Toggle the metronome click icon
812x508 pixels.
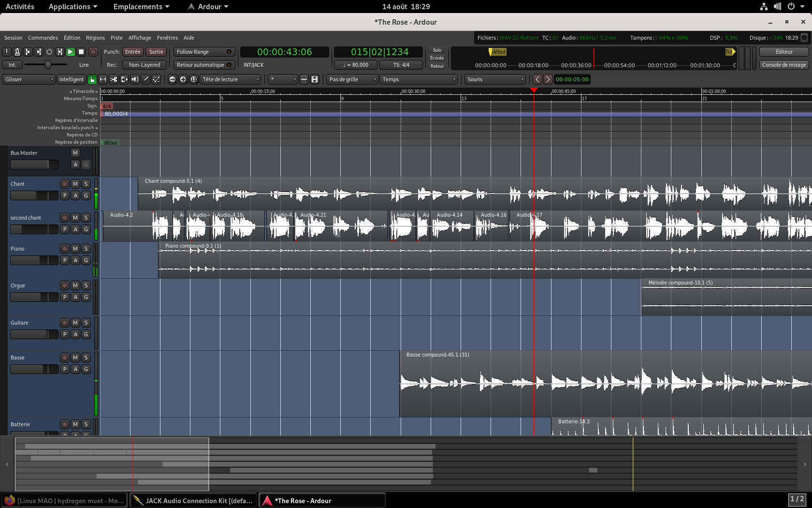tap(17, 52)
